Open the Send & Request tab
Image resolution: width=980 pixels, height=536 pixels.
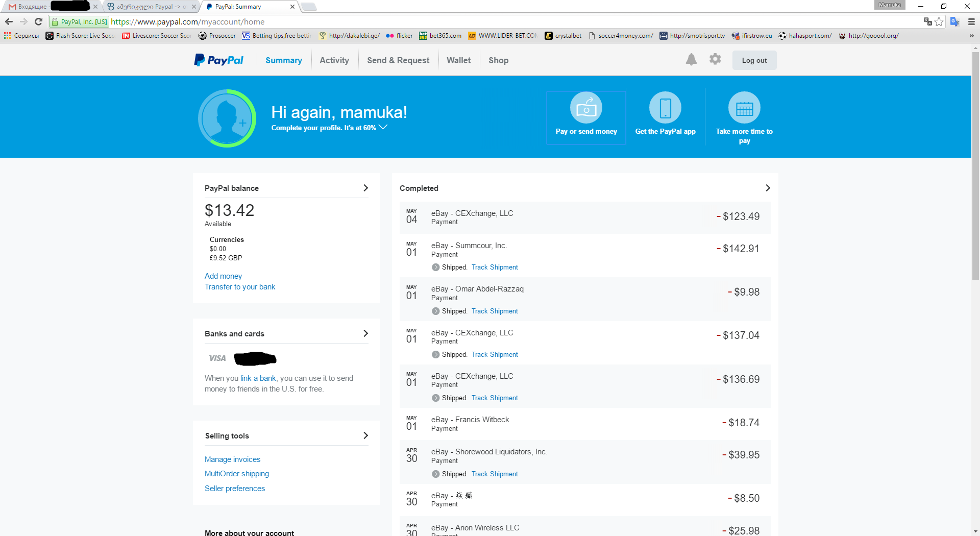398,60
